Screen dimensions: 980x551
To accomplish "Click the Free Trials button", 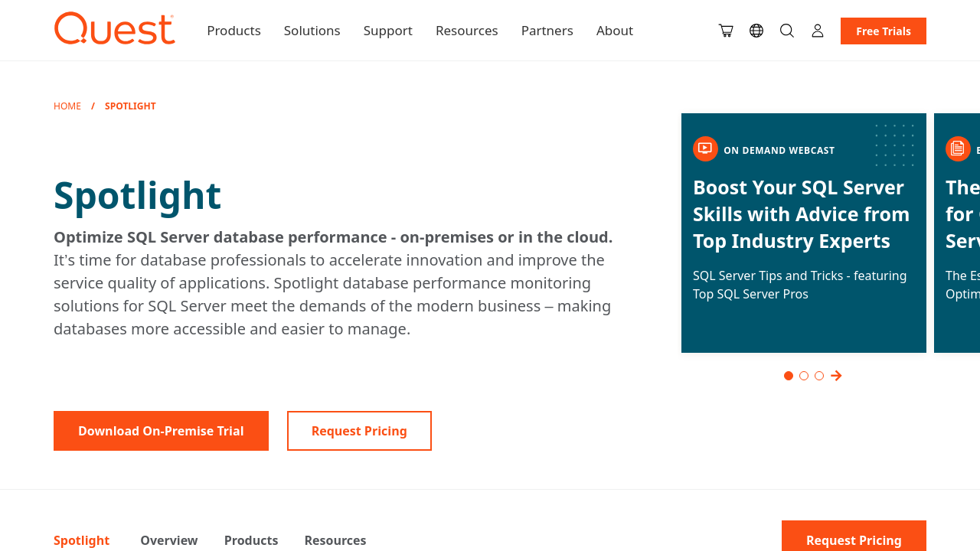I will pos(884,31).
